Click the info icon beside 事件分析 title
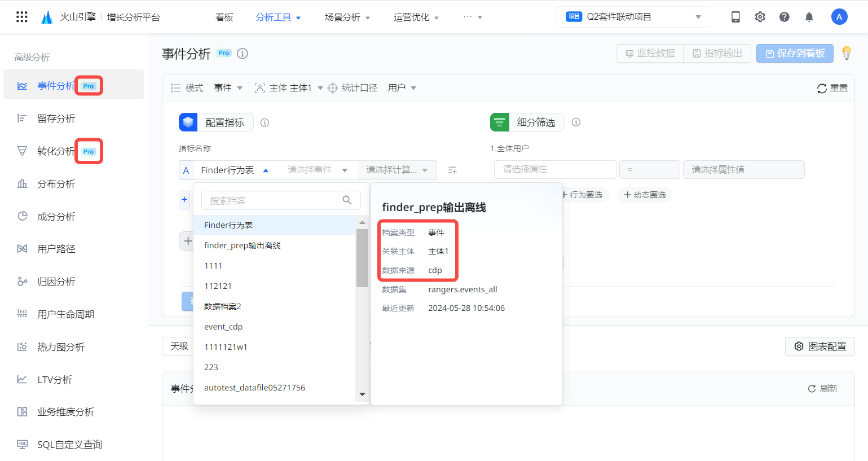Screen dimensions: 868x461 (243, 54)
